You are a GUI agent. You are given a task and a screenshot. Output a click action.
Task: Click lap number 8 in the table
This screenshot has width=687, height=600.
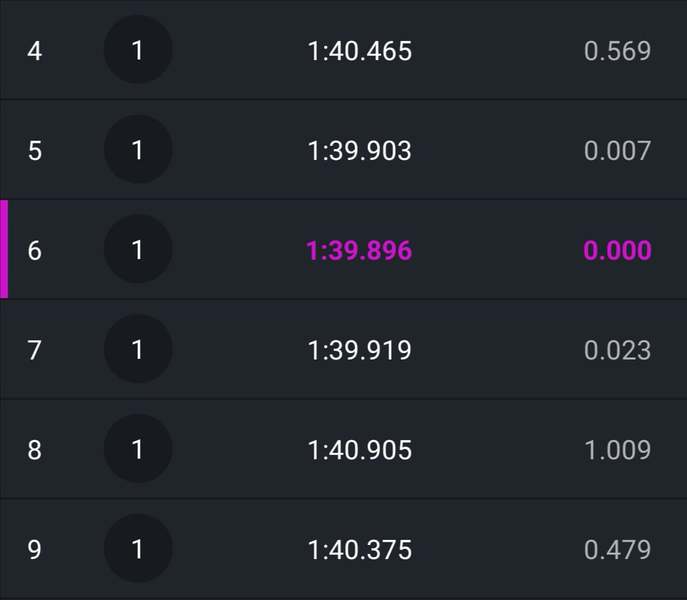click(35, 451)
